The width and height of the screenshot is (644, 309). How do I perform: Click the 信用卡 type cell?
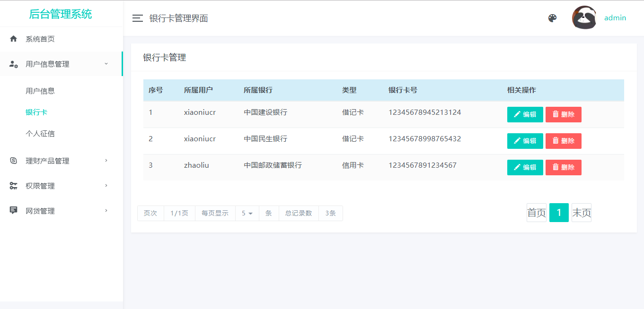(x=353, y=165)
